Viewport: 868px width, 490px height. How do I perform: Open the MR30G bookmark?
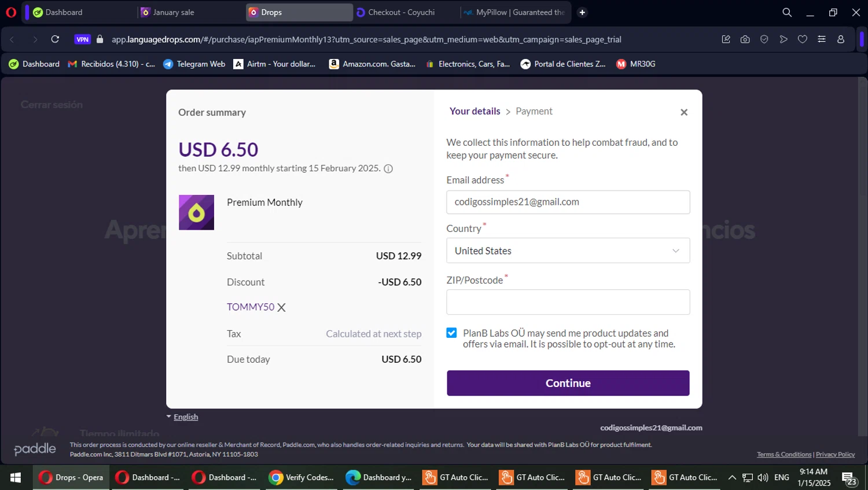[635, 64]
